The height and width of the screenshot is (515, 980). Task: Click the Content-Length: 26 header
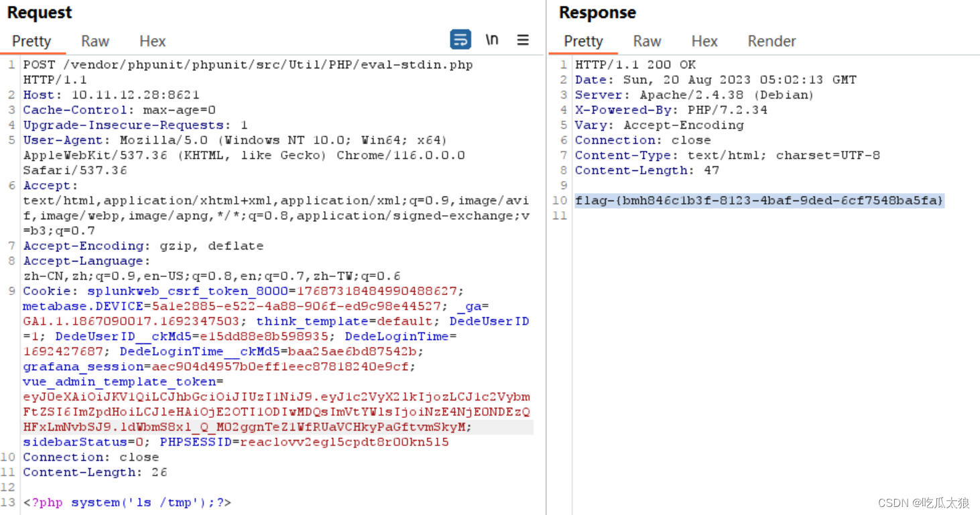click(x=95, y=472)
